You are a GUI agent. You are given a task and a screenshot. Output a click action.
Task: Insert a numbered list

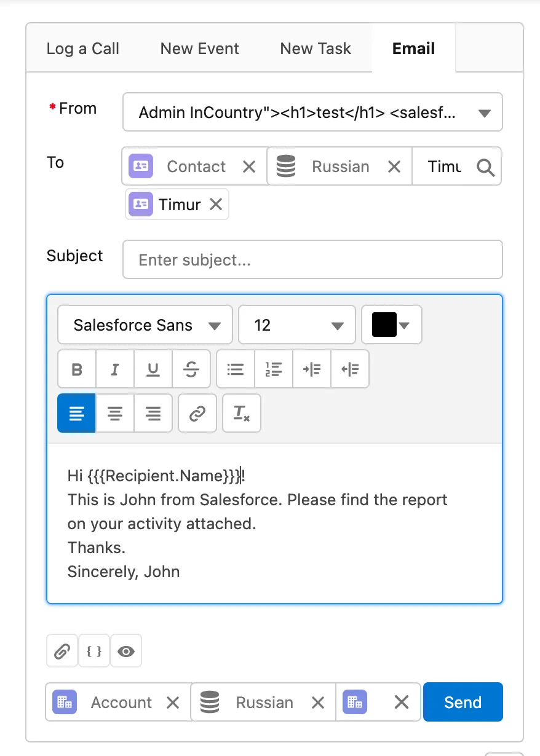(274, 369)
